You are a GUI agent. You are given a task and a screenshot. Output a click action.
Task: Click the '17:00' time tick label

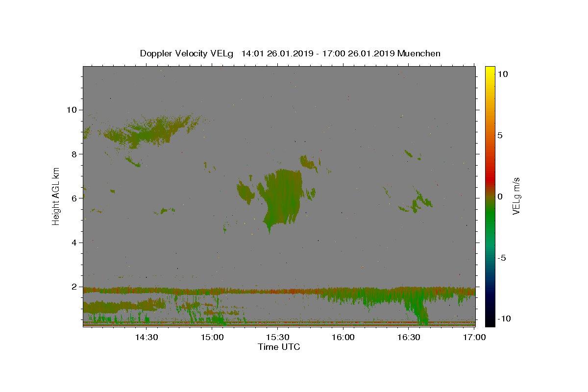click(x=474, y=338)
